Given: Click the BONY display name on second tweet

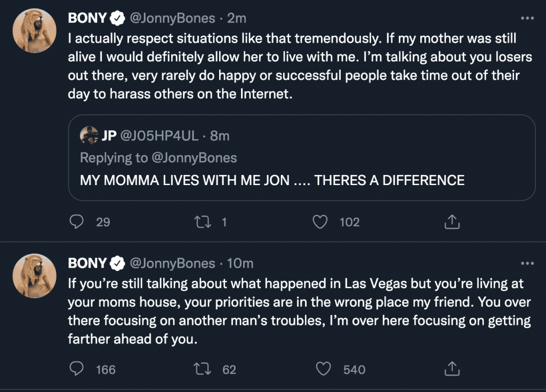Looking at the screenshot, I should point(87,263).
